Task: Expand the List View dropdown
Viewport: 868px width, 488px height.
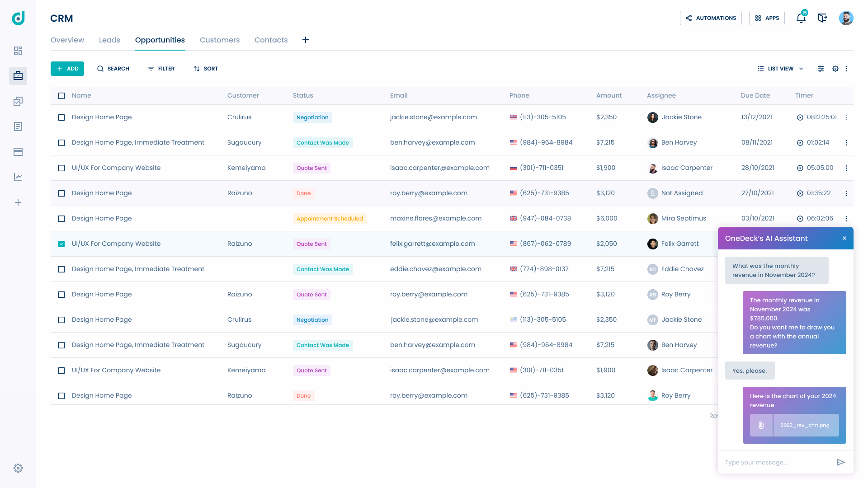Action: click(781, 69)
